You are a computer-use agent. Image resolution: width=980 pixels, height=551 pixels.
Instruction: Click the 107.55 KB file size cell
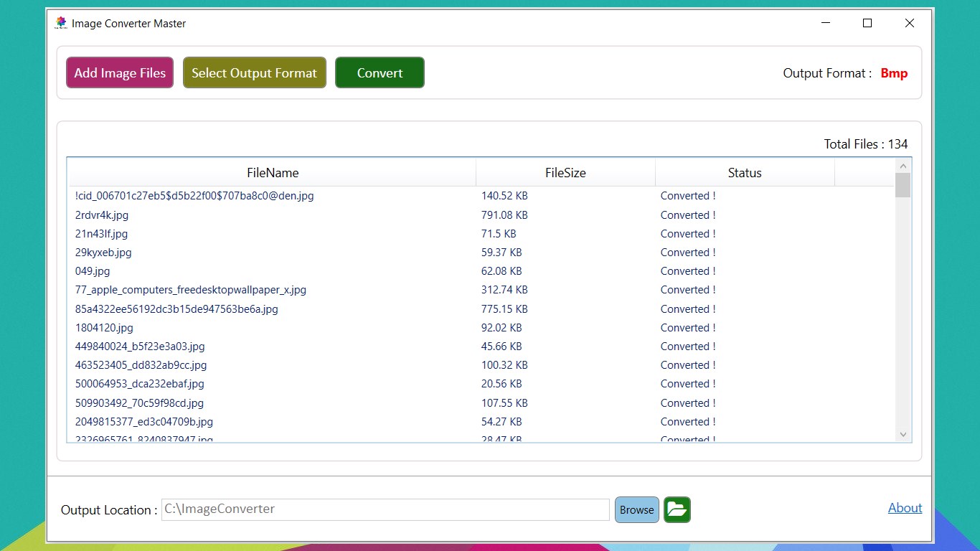click(x=504, y=402)
